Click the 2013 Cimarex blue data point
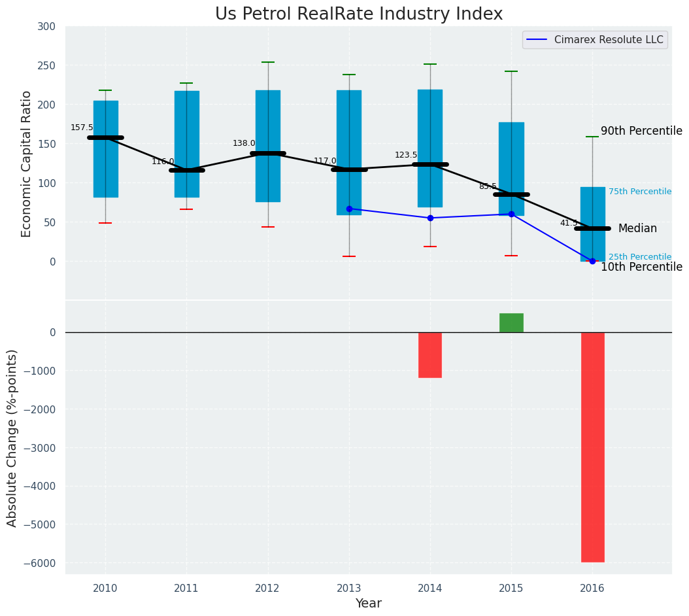The height and width of the screenshot is (616, 689). point(349,209)
